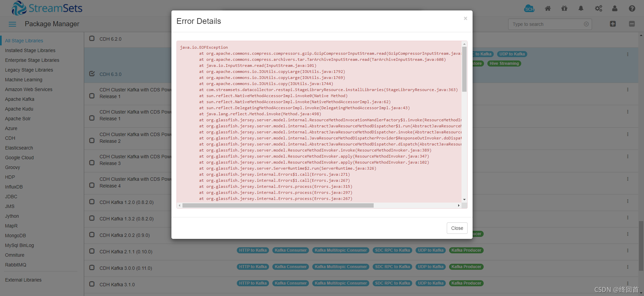This screenshot has height=296, width=644.
Task: Open Apache Solr category
Action: coord(18,119)
